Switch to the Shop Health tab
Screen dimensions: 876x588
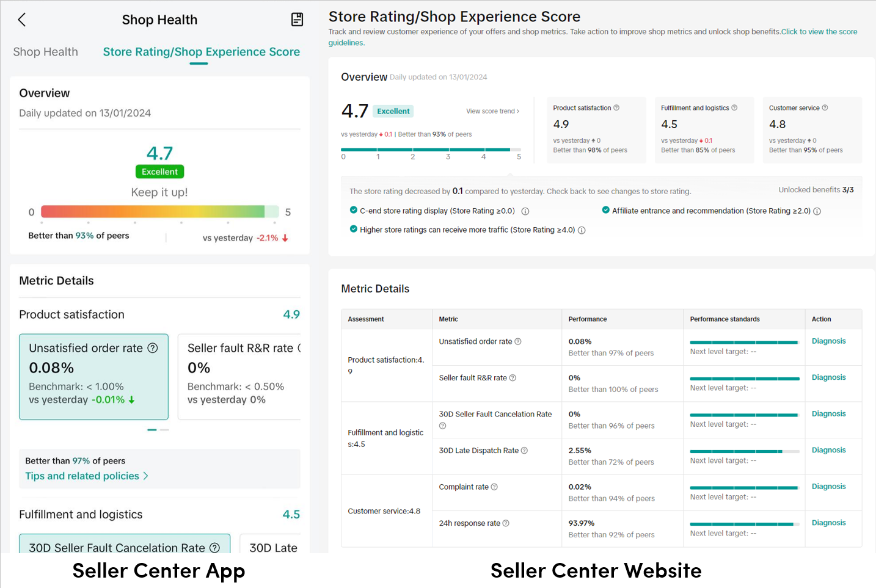pyautogui.click(x=45, y=52)
